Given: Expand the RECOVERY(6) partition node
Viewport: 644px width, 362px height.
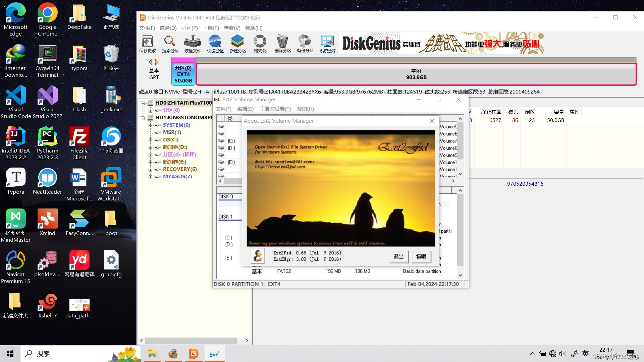Looking at the screenshot, I should [x=151, y=169].
